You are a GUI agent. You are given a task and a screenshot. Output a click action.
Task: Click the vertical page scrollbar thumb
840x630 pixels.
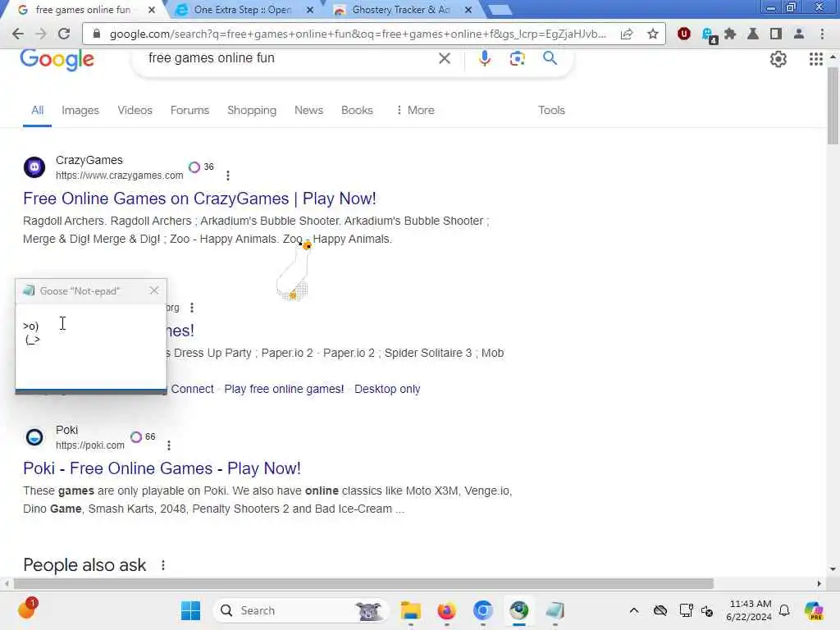[x=833, y=106]
